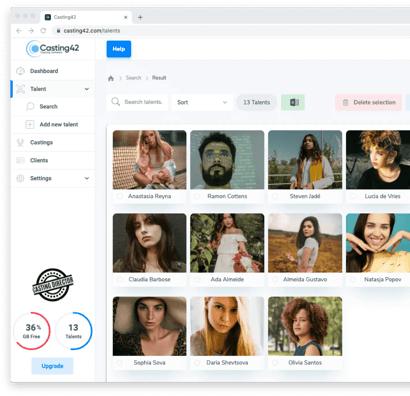Click the Dashboard gauge icon
Viewport: 410px width, 396px height.
click(x=20, y=71)
